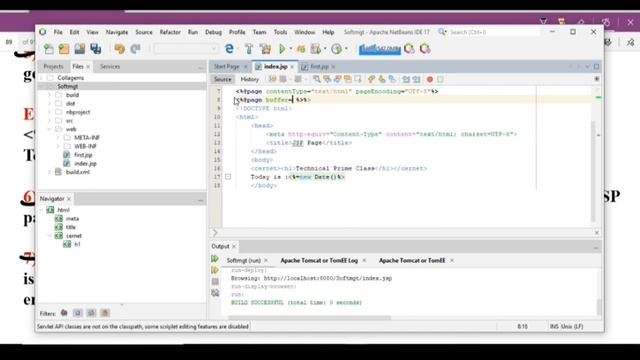Select first.jsp in the Files tree
The height and width of the screenshot is (360, 640).
(83, 155)
